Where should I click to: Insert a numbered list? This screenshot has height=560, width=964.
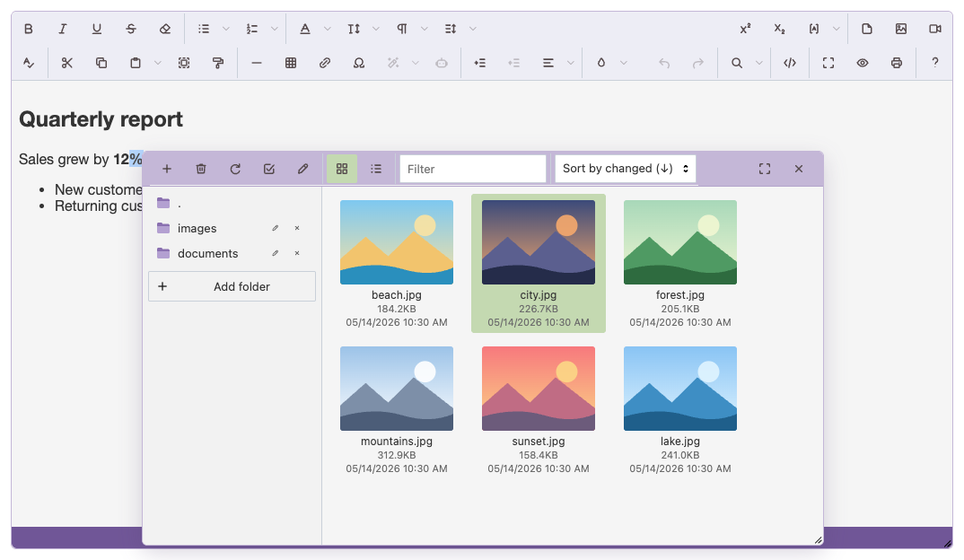tap(252, 29)
